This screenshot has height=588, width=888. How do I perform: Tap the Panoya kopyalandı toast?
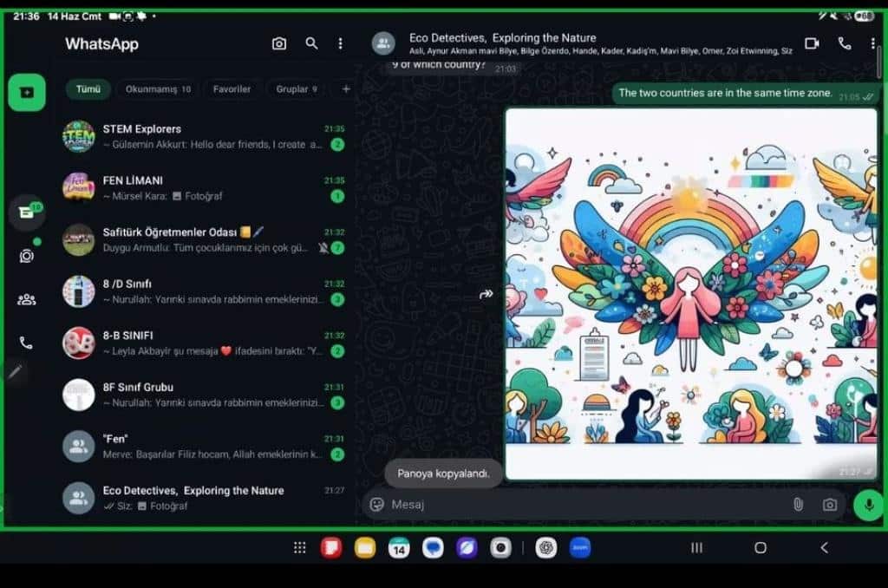point(443,474)
